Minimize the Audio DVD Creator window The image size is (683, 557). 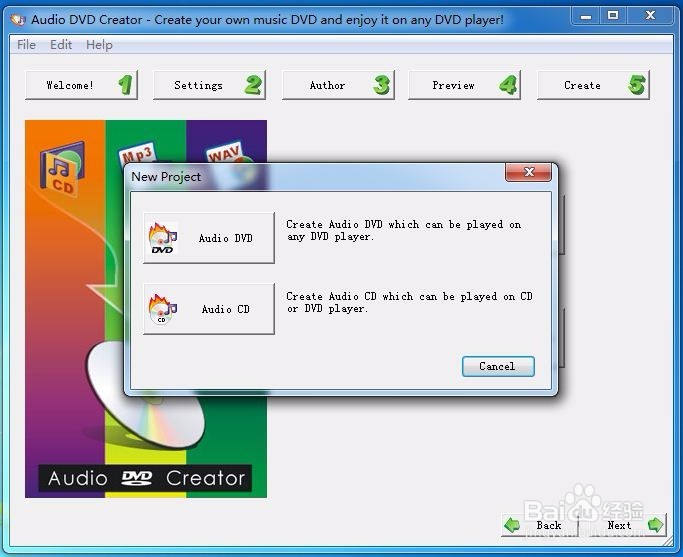point(586,17)
